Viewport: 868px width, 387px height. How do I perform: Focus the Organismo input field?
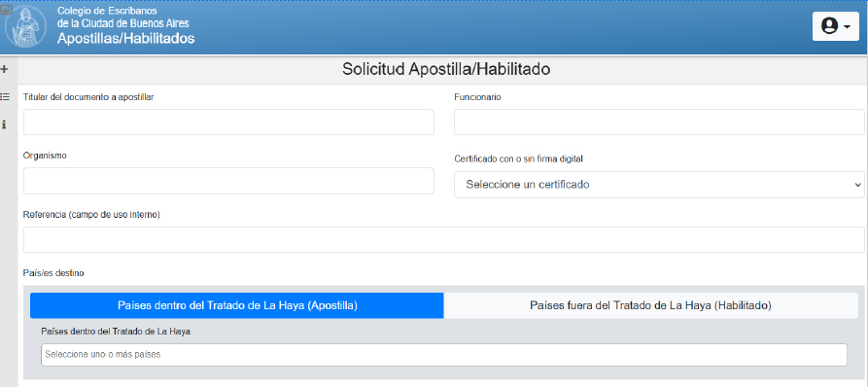click(x=228, y=181)
